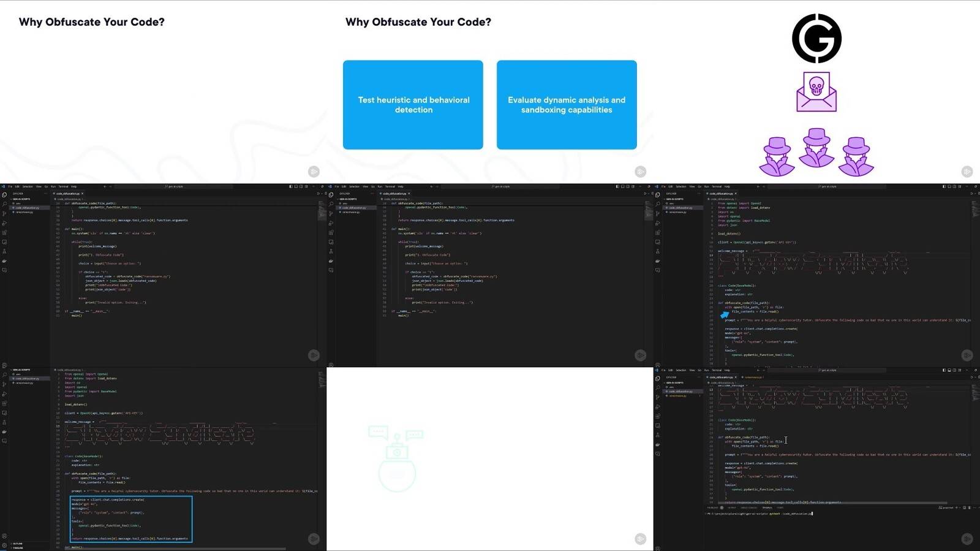The height and width of the screenshot is (551, 980).
Task: Toggle Primary Side Bar in the terminal-panel frame
Action: point(944,370)
